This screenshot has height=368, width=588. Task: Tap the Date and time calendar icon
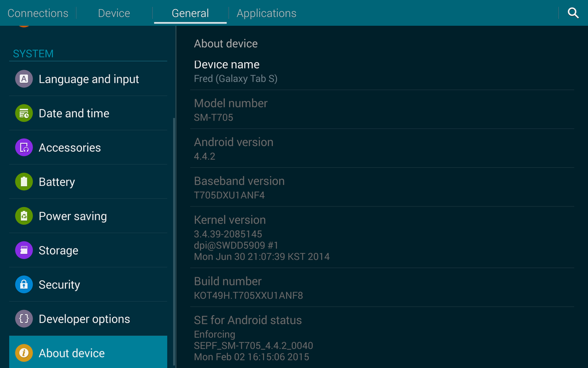pos(24,113)
